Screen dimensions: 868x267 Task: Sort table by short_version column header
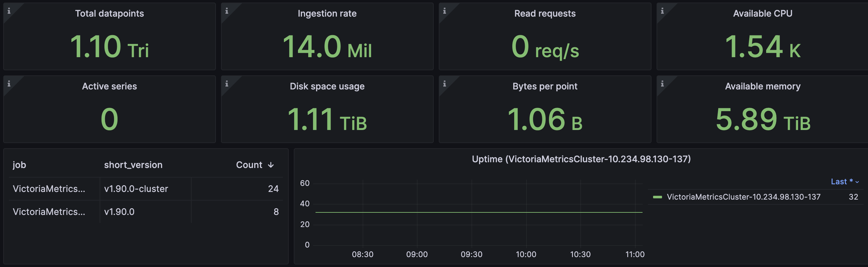click(x=133, y=165)
